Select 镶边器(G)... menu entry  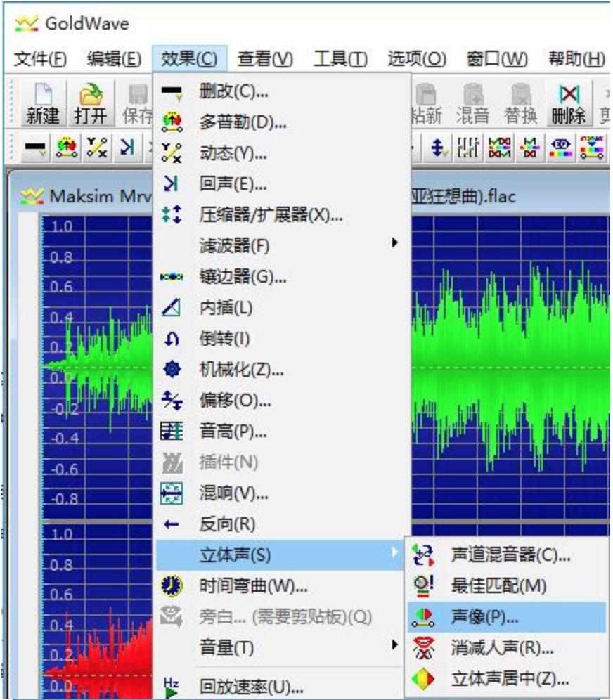(x=281, y=277)
